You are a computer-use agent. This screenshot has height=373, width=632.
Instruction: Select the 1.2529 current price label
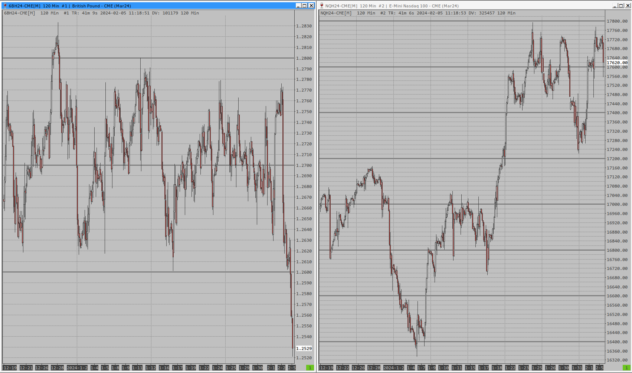coord(304,348)
